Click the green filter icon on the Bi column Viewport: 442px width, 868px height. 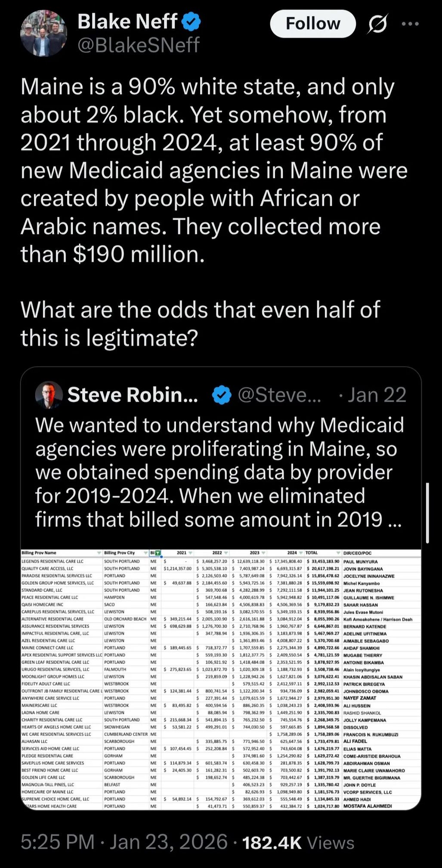click(158, 553)
